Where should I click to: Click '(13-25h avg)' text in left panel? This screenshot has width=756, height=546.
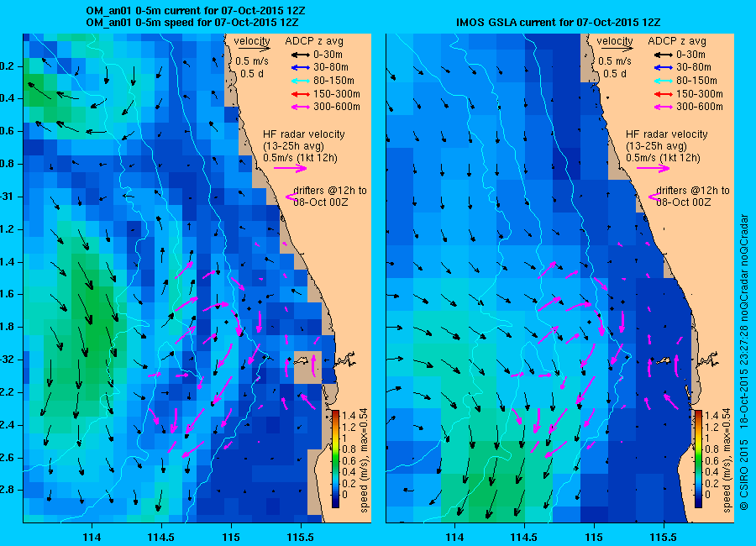293,146
